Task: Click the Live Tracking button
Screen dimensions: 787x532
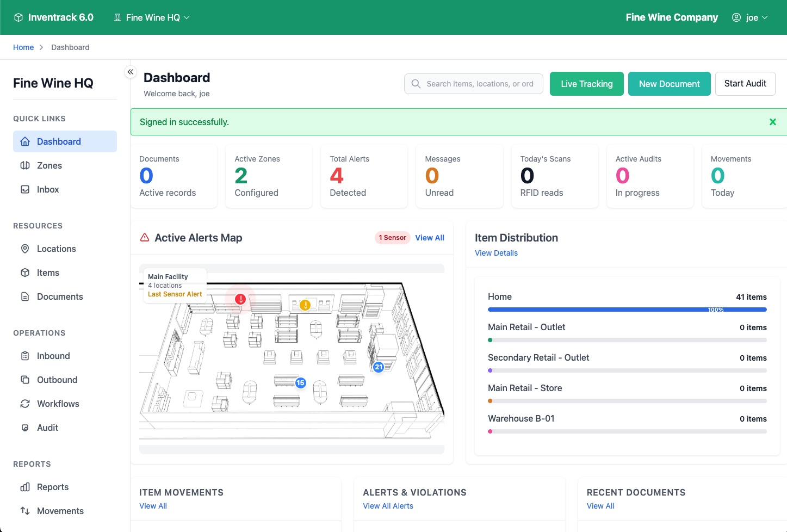Action: click(x=586, y=84)
